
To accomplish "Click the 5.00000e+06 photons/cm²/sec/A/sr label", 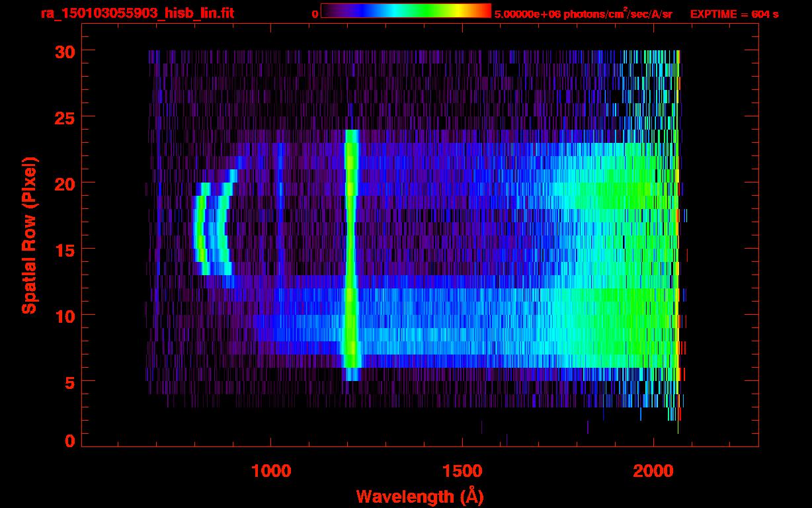I will click(x=583, y=14).
